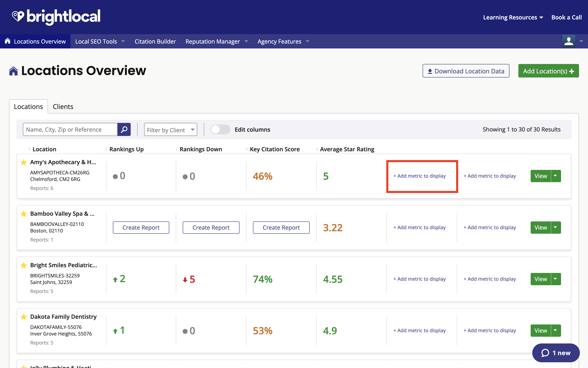The image size is (588, 368).
Task: Click first Add metric to display for Dakota Family
Action: pos(419,331)
